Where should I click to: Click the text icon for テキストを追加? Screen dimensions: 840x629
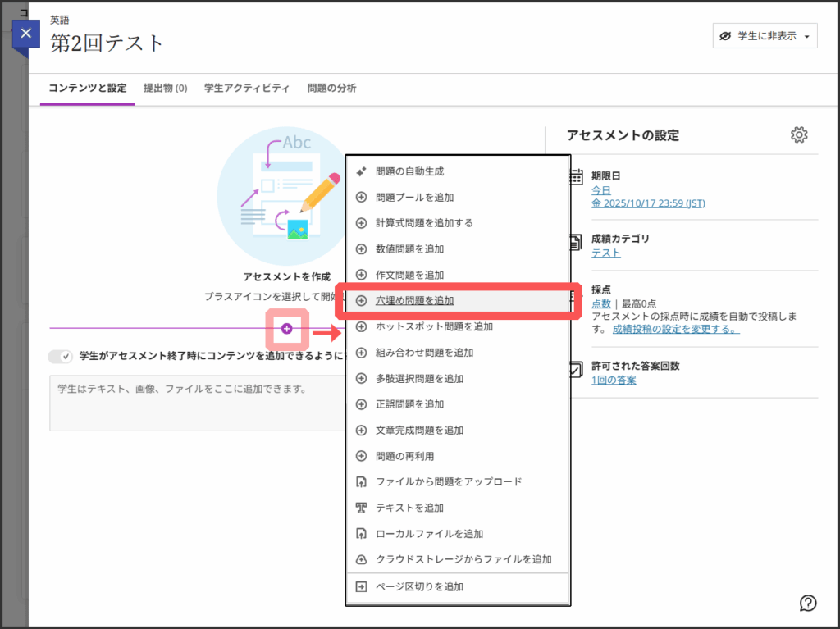361,508
